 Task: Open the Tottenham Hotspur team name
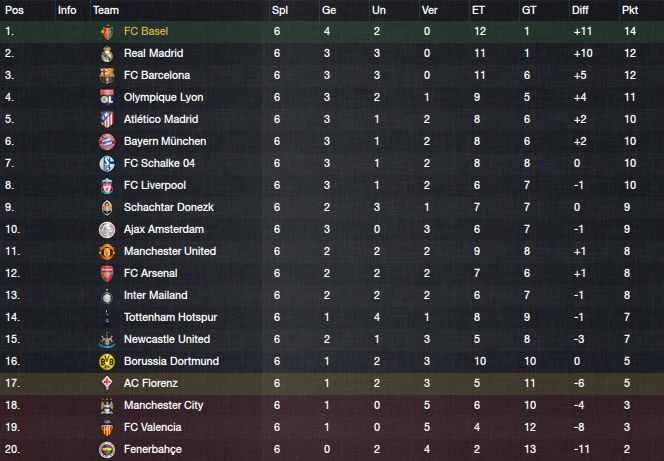click(170, 317)
